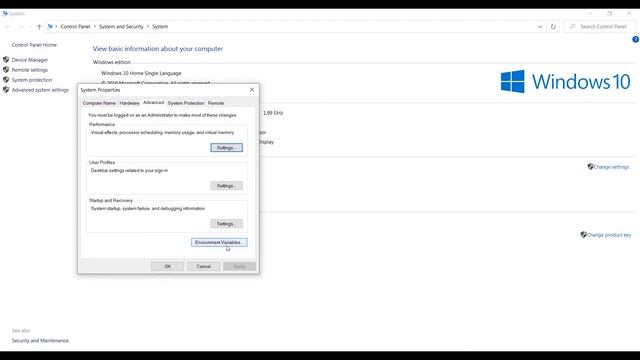Click the search magnifier icon
The width and height of the screenshot is (640, 360).
[572, 27]
